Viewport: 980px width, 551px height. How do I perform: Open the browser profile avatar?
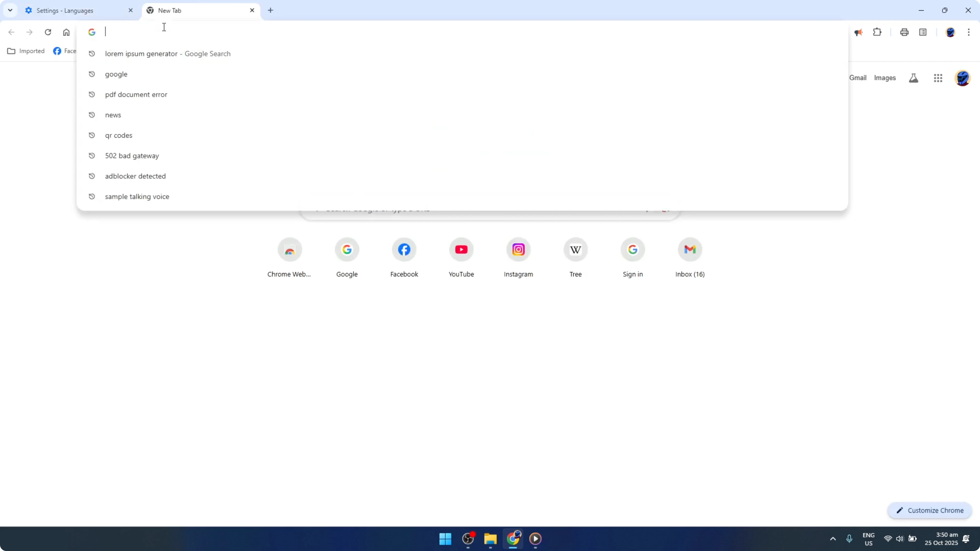951,32
